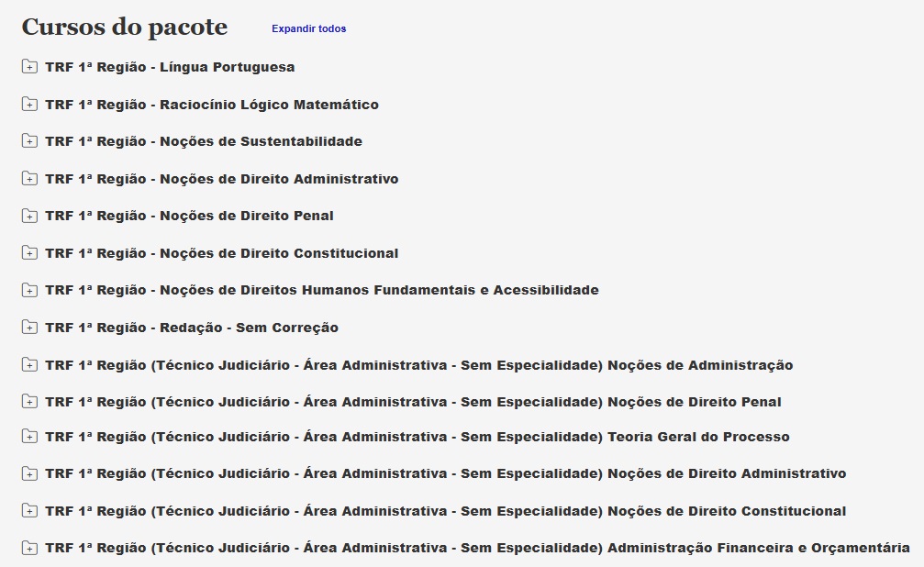Viewport: 924px width, 567px height.
Task: Open Técnico Judiciário title Teoria Geral do Processo
Action: [417, 438]
